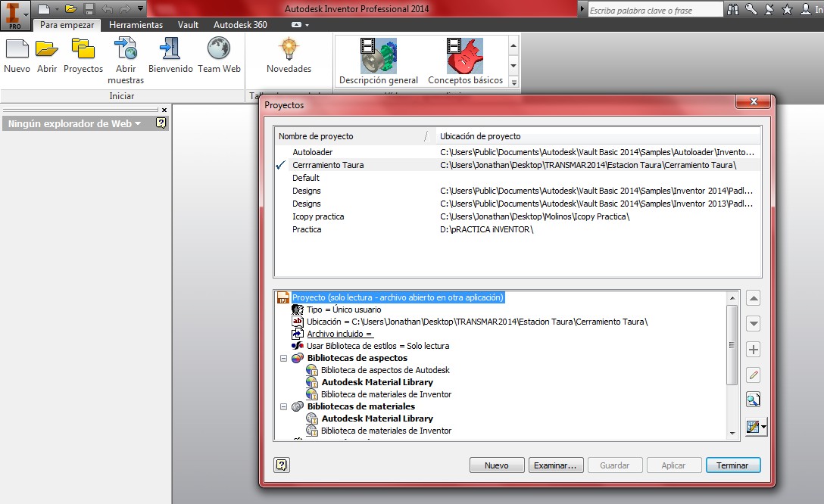
Task: Click the keyword search input field
Action: point(655,10)
